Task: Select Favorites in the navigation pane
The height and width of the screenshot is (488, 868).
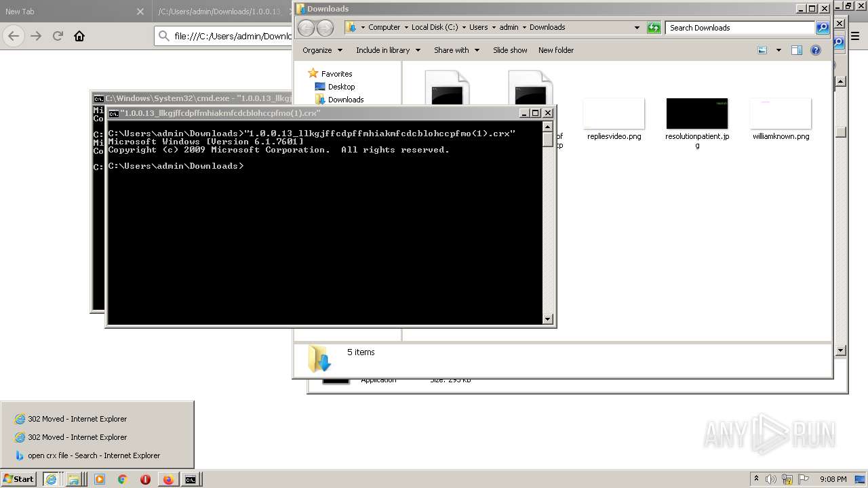Action: (x=330, y=74)
